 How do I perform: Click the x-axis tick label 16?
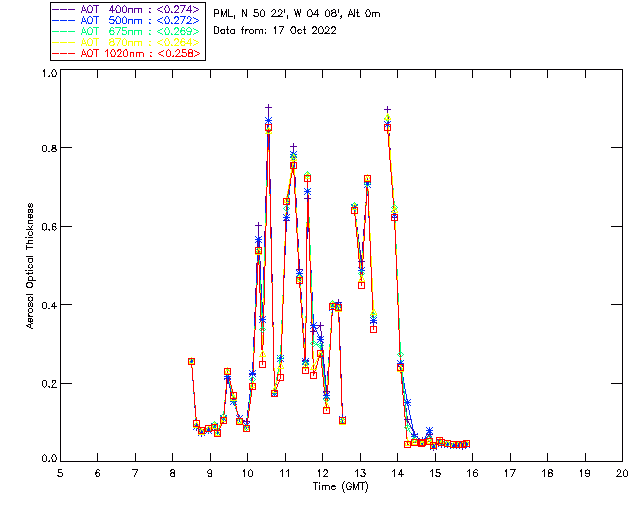pos(473,473)
